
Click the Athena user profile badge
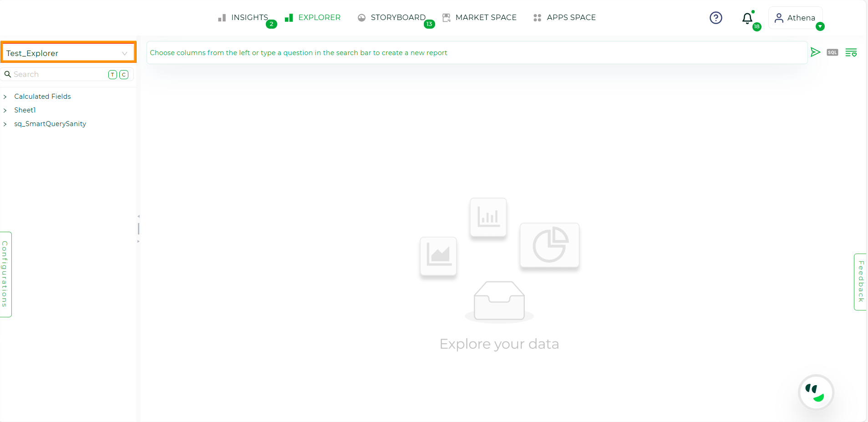point(796,18)
